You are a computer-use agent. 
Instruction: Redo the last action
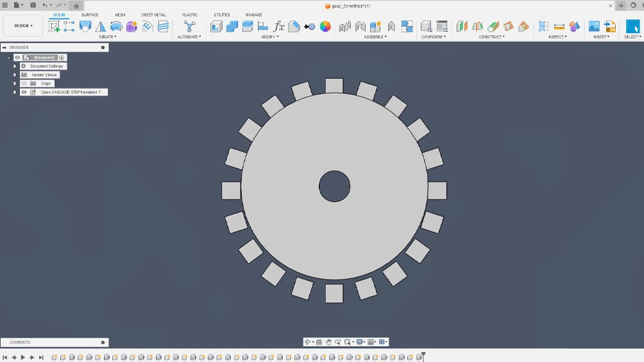click(x=59, y=5)
